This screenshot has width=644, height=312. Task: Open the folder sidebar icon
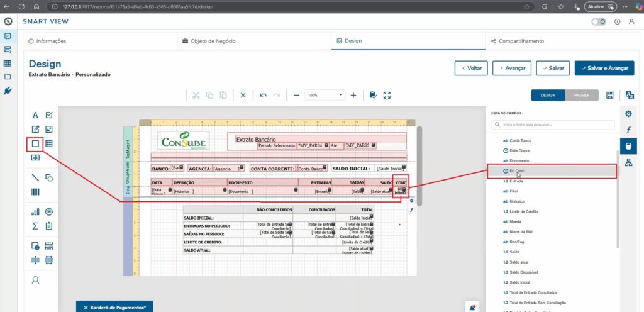(x=8, y=76)
